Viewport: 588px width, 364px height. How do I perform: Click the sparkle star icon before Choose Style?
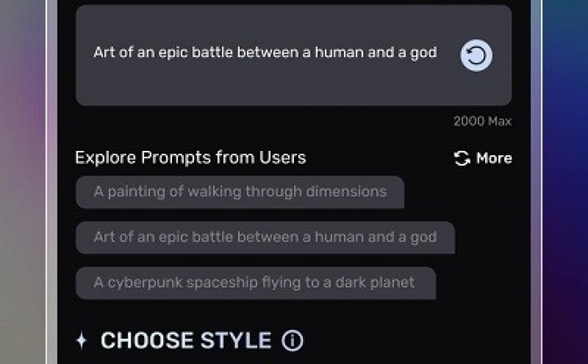coord(82,340)
